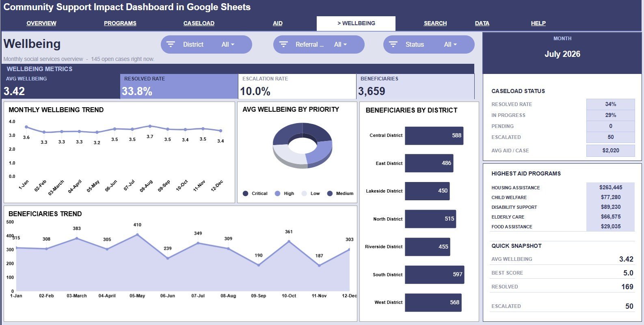The image size is (644, 325).
Task: Click the Pending 0 cell
Action: 610,126
